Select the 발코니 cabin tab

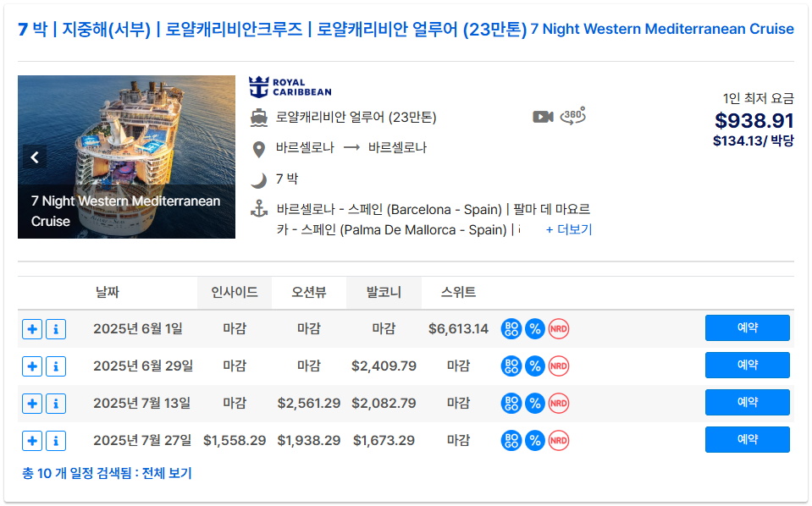click(x=384, y=292)
